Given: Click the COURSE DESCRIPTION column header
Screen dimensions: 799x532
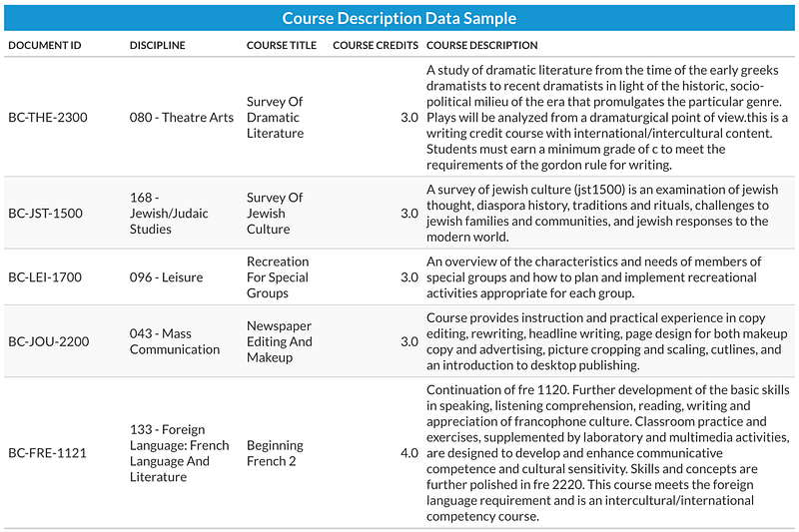Looking at the screenshot, I should pos(482,45).
